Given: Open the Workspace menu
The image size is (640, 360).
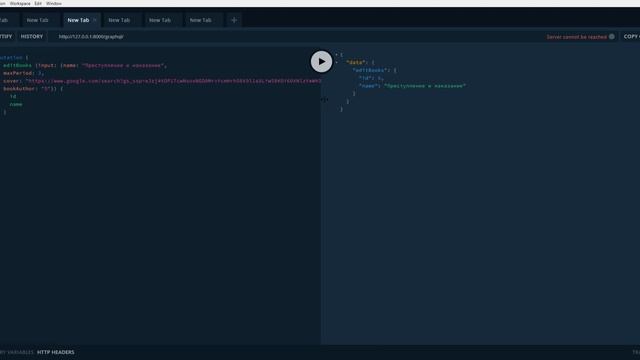Looking at the screenshot, I should click(x=20, y=3).
